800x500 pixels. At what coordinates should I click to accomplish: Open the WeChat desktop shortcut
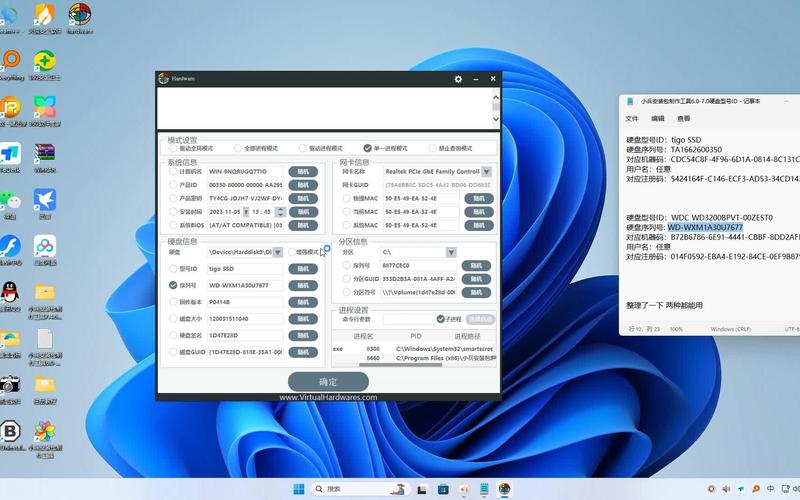[x=10, y=204]
